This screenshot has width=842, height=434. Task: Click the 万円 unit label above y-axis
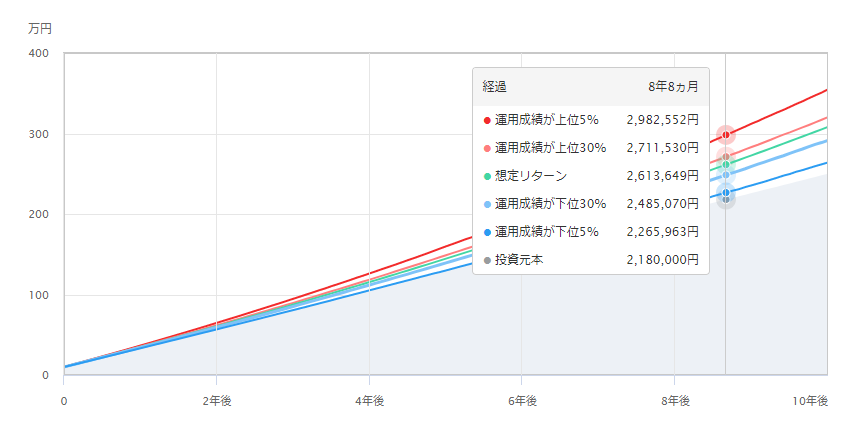(39, 29)
